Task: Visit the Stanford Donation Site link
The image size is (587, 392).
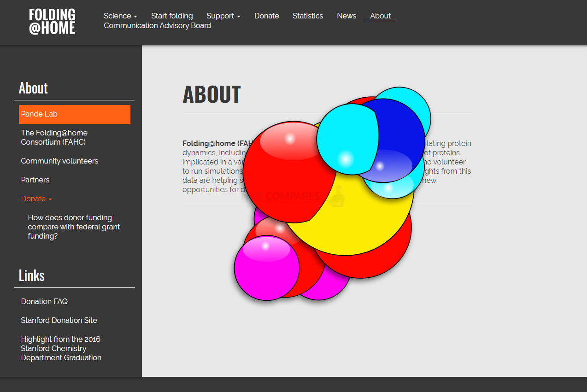Action: tap(59, 320)
